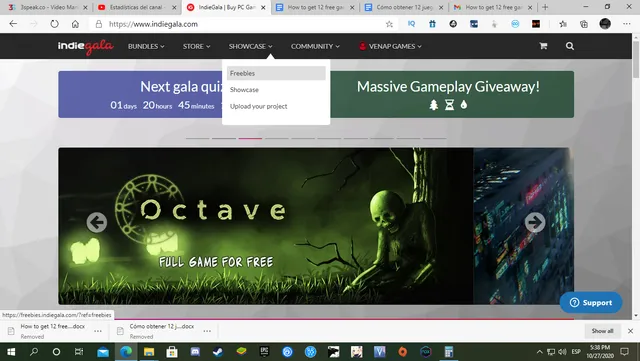
Task: Open volume control in system tray
Action: [562, 352]
